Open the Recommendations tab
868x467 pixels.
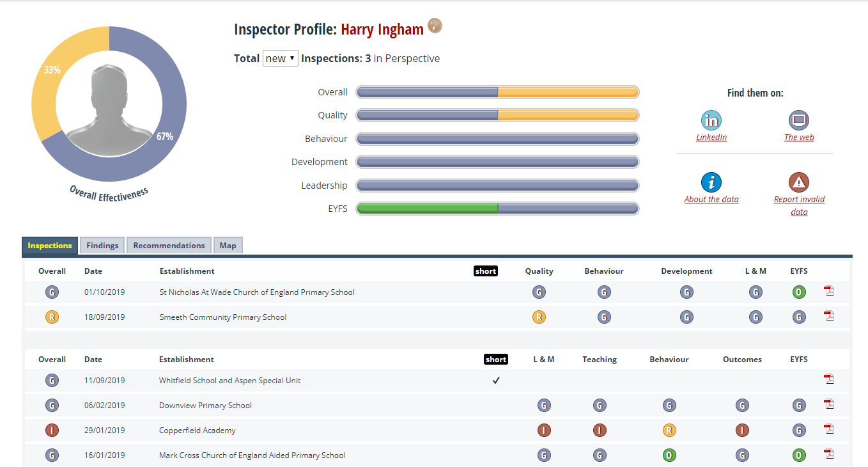pos(169,246)
